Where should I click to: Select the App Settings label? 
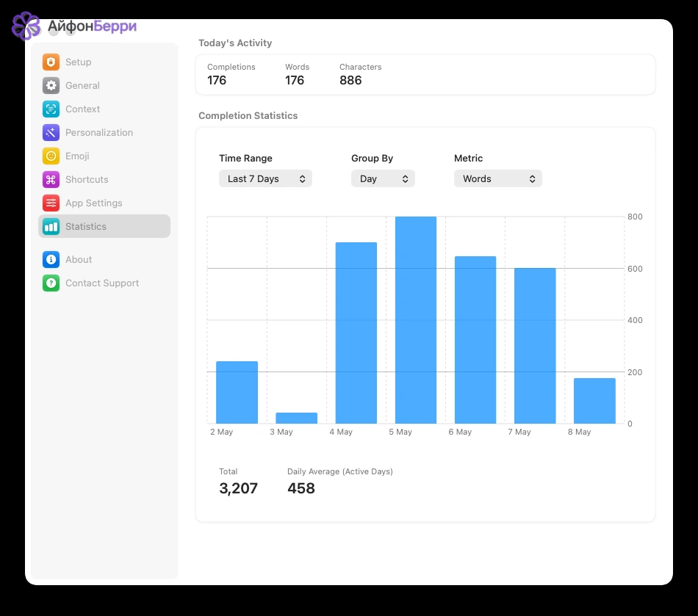(x=93, y=203)
